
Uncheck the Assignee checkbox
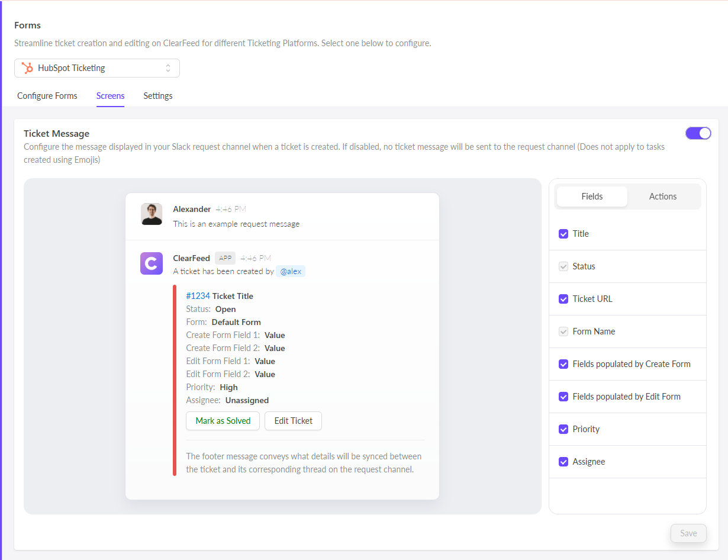tap(563, 462)
